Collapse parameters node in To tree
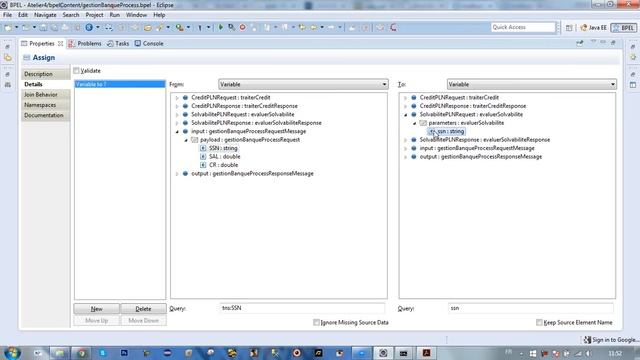This screenshot has height=360, width=640. point(414,123)
